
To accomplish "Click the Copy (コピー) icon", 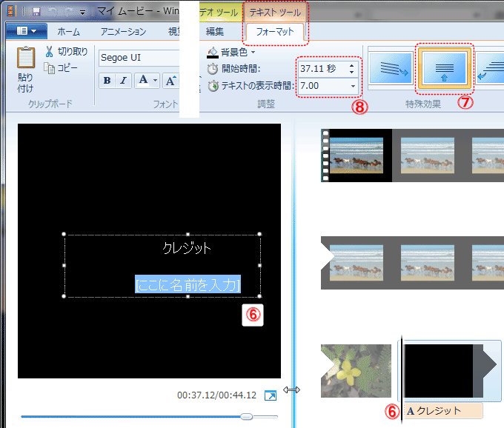I will (50, 68).
